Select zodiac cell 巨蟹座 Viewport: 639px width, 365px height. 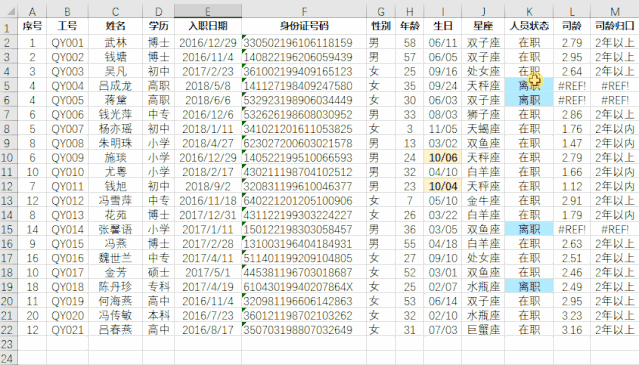tap(483, 330)
